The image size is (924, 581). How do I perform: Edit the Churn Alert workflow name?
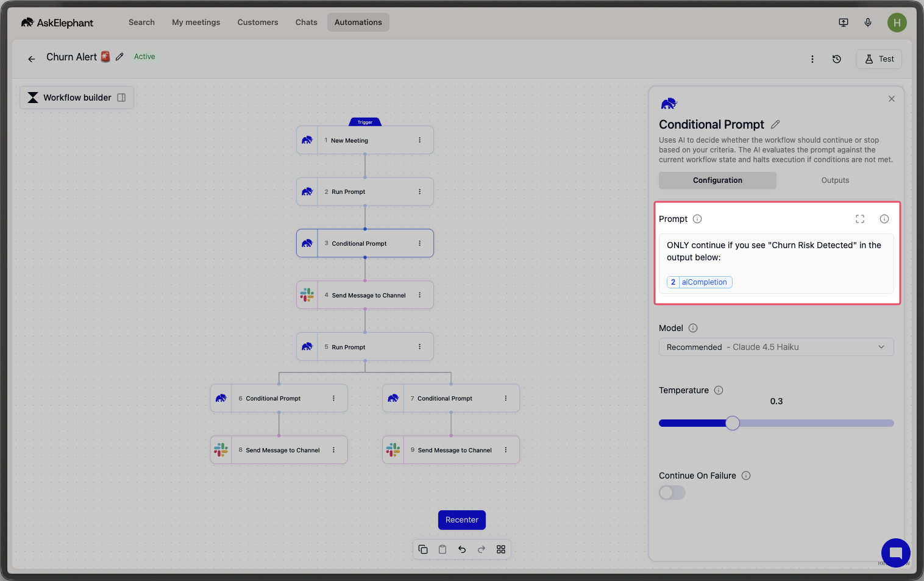click(119, 57)
